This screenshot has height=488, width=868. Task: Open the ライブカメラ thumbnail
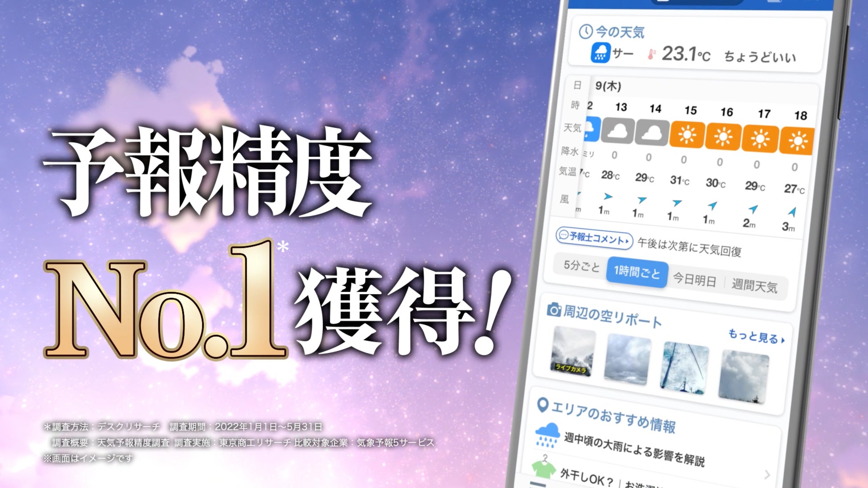tap(573, 352)
